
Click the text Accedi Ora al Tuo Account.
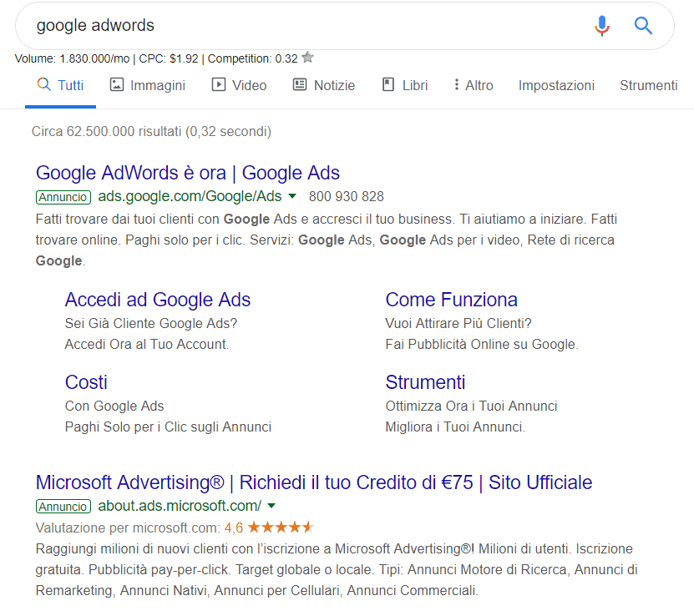pyautogui.click(x=147, y=344)
